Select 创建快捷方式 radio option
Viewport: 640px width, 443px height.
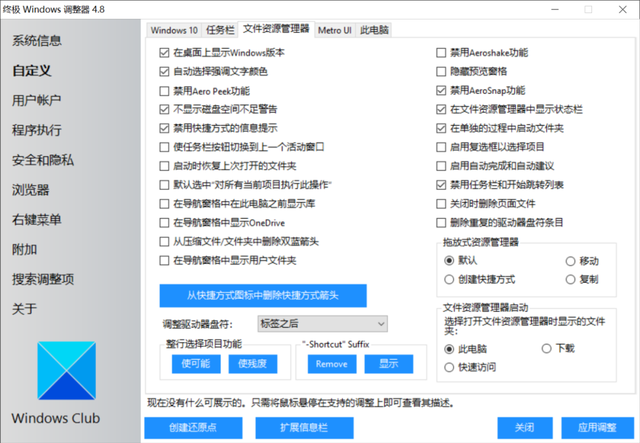click(449, 280)
